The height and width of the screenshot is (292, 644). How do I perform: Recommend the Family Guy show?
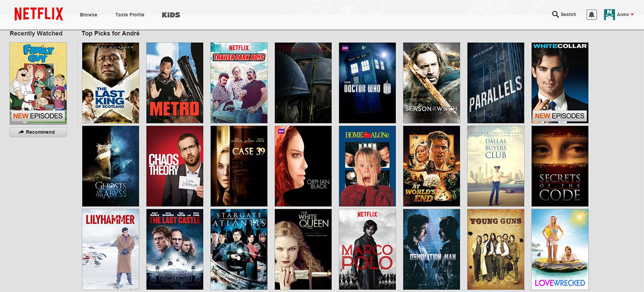point(38,132)
